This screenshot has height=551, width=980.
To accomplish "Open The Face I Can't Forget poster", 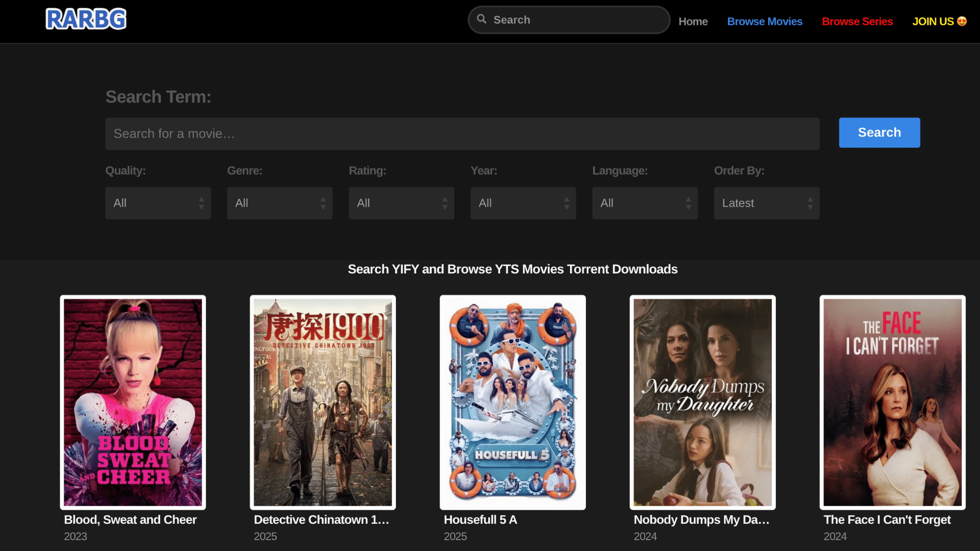I will click(892, 402).
